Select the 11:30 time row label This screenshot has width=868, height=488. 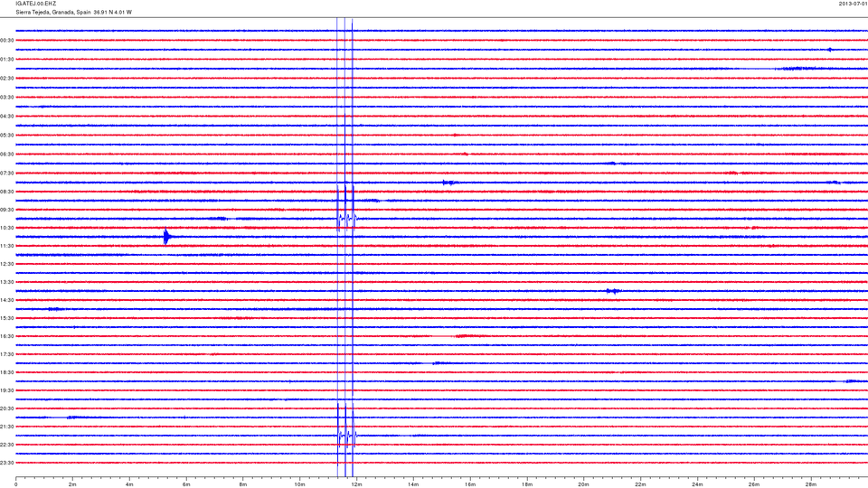pos(7,246)
